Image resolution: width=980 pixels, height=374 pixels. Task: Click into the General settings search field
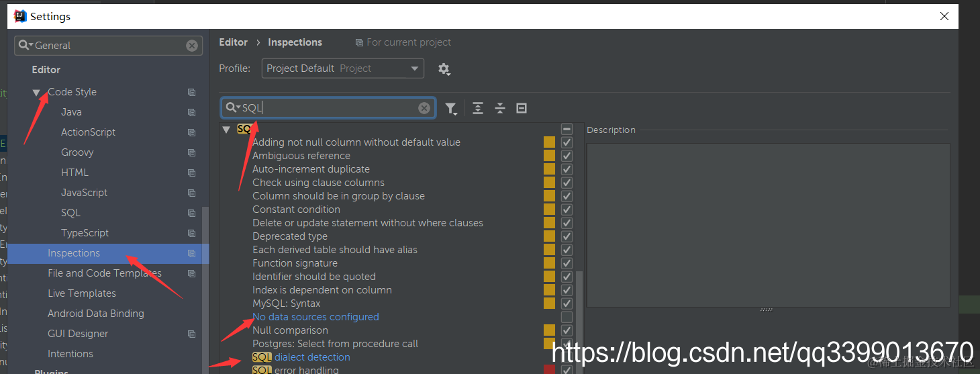tap(109, 46)
